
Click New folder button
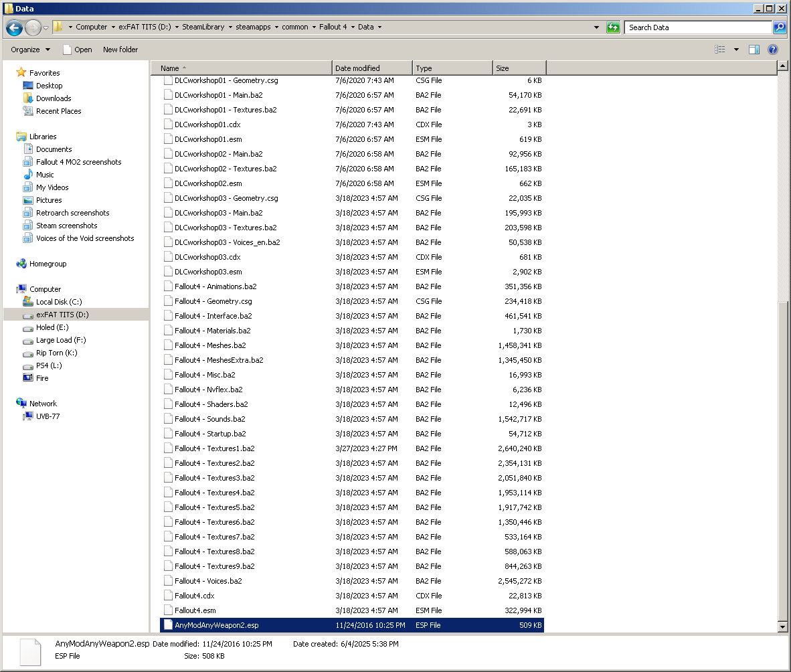(120, 50)
